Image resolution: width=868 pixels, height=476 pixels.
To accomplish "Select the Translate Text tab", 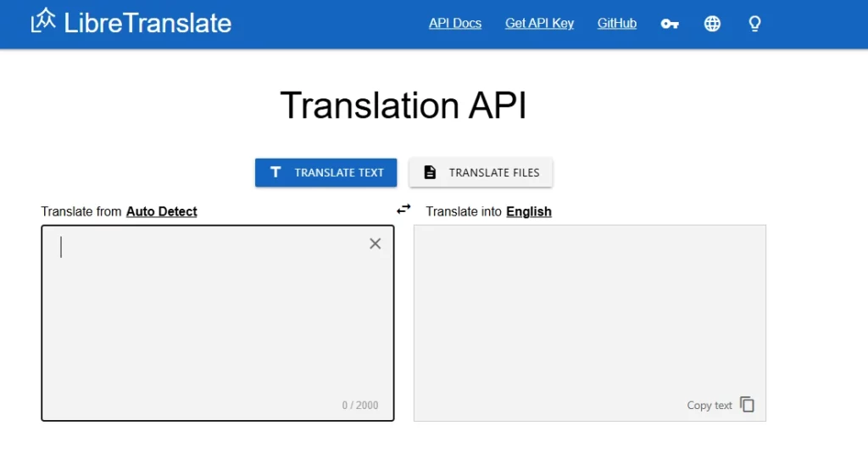I will coord(325,172).
